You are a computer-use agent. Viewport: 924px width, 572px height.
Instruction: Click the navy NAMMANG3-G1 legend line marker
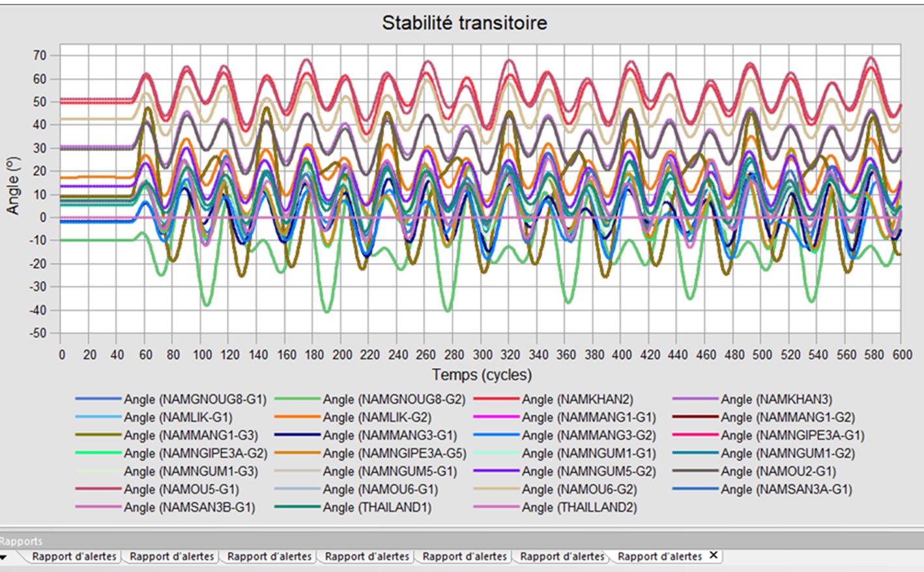[297, 435]
